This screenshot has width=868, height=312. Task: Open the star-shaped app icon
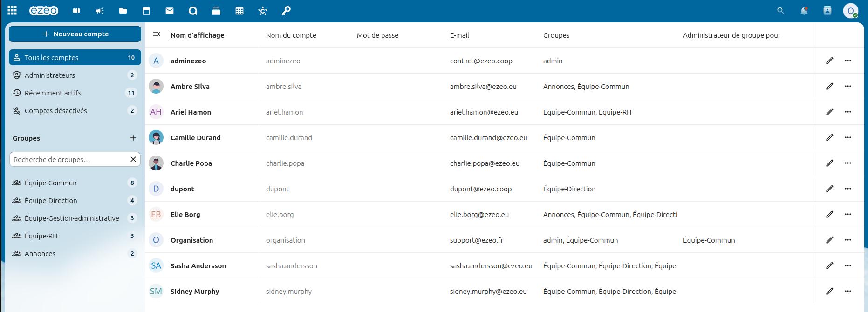pyautogui.click(x=263, y=11)
